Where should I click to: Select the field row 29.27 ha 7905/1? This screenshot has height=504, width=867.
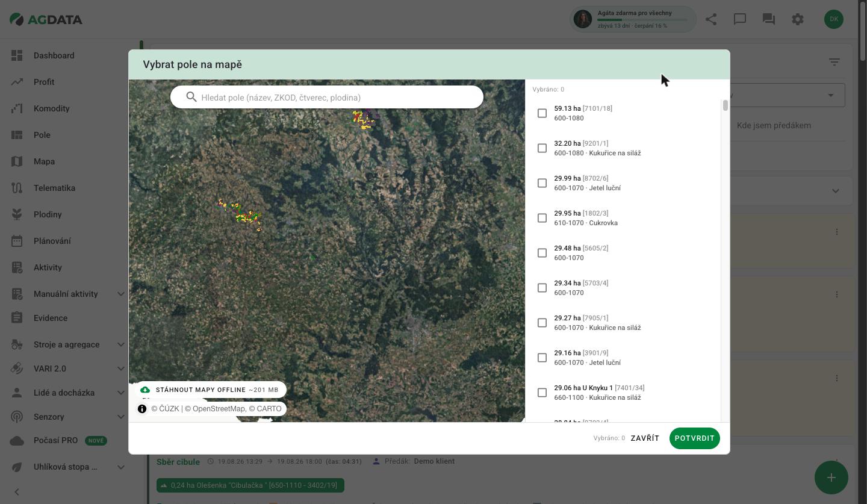623,323
